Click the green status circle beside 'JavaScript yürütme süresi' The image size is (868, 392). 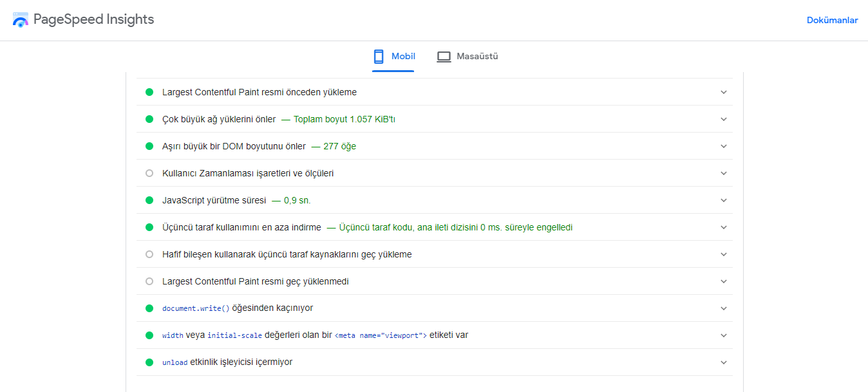[149, 200]
